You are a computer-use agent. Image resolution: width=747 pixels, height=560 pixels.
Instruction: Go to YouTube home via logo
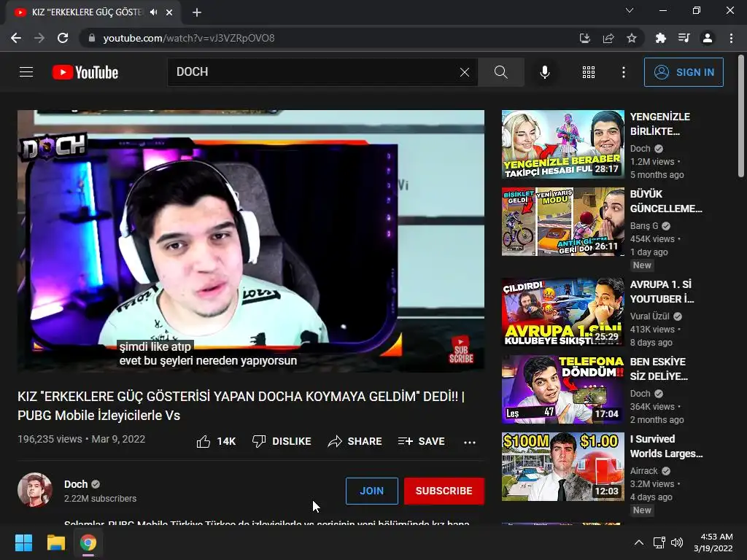pyautogui.click(x=85, y=72)
